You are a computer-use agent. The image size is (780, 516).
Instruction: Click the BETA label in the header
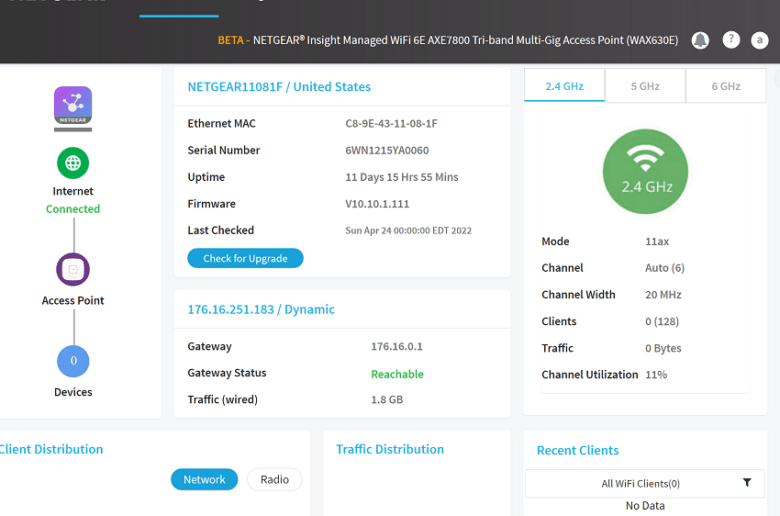pos(231,40)
